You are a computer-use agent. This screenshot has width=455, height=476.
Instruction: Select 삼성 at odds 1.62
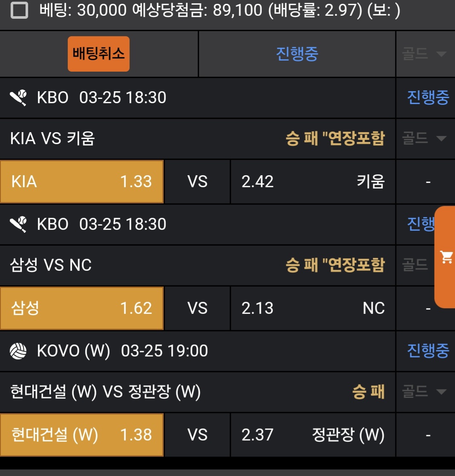[81, 308]
